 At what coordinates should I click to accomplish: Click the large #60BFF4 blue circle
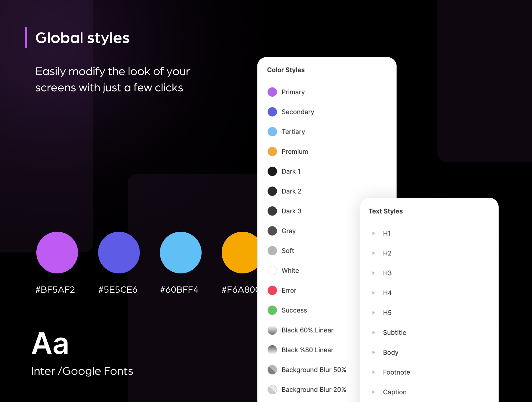(181, 252)
